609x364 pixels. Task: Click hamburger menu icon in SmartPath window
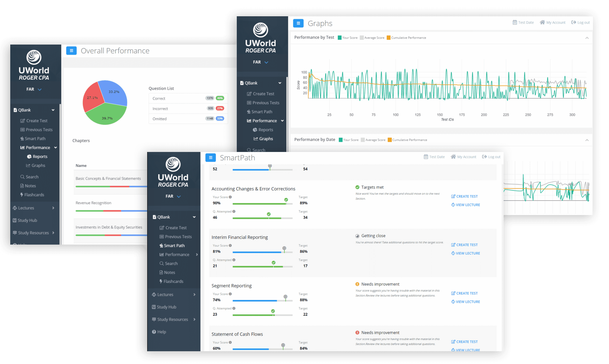click(211, 157)
